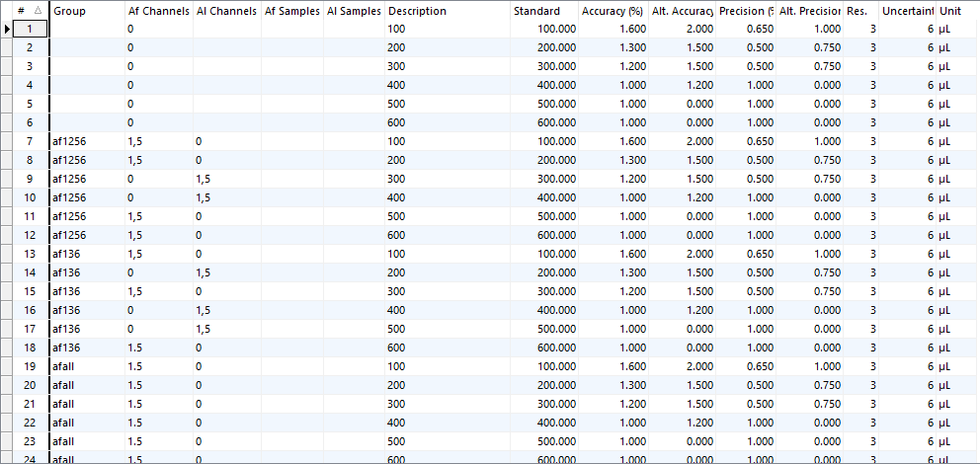Select the Al Channels cell in row 9
The image size is (980, 464).
(226, 179)
